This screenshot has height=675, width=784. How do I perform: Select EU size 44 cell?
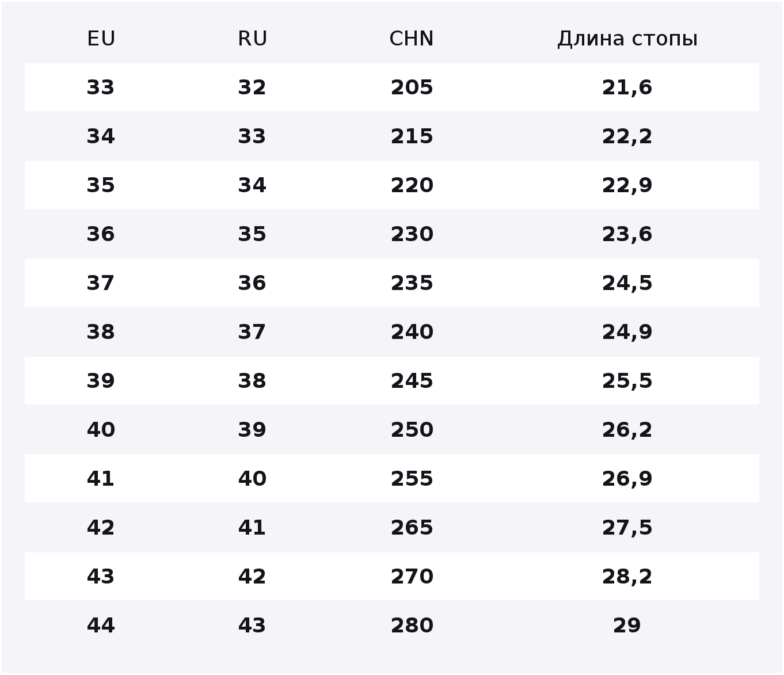click(x=101, y=626)
